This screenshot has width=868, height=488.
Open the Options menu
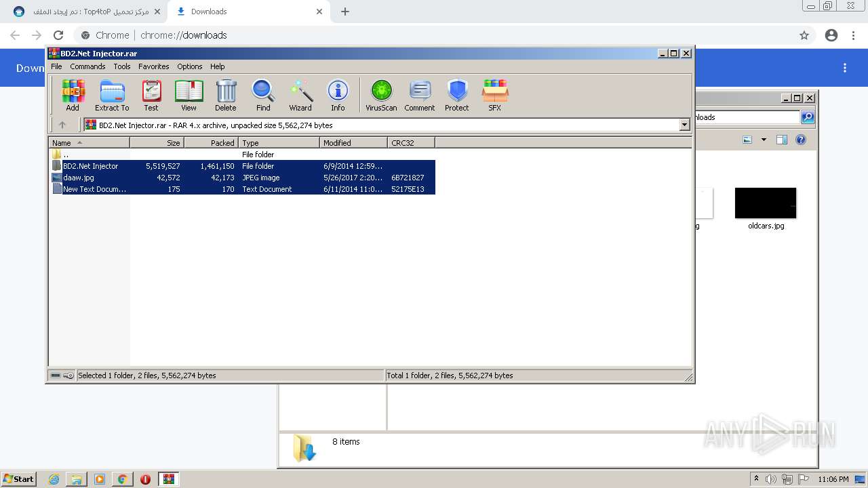190,66
